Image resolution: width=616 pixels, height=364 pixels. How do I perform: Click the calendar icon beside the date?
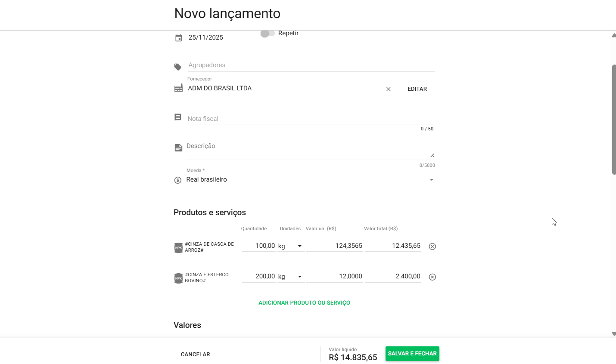click(x=179, y=38)
